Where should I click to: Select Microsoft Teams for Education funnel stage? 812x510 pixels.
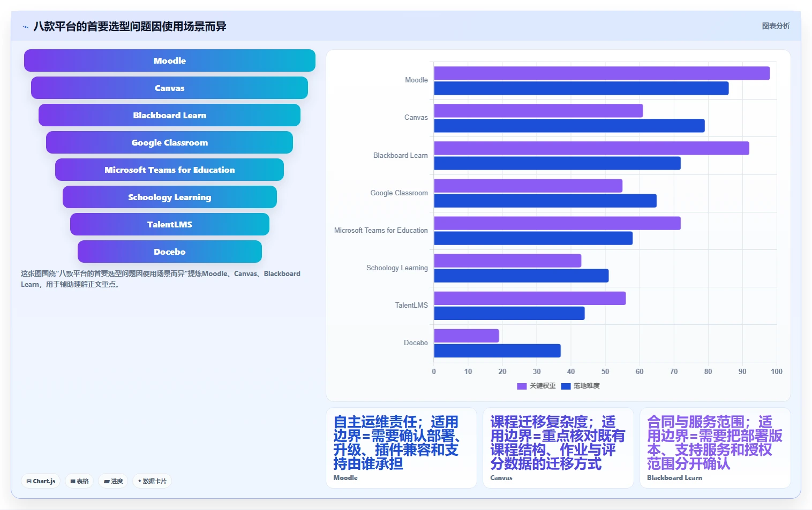tap(169, 170)
